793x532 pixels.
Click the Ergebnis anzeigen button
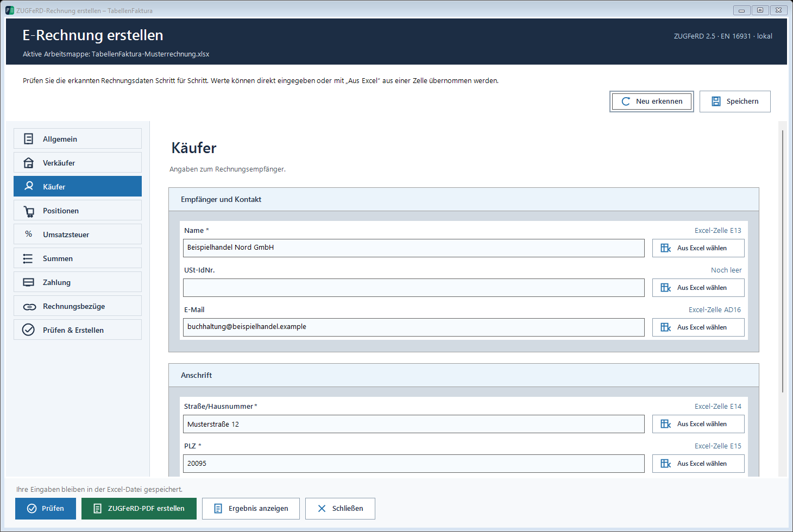[x=251, y=509]
